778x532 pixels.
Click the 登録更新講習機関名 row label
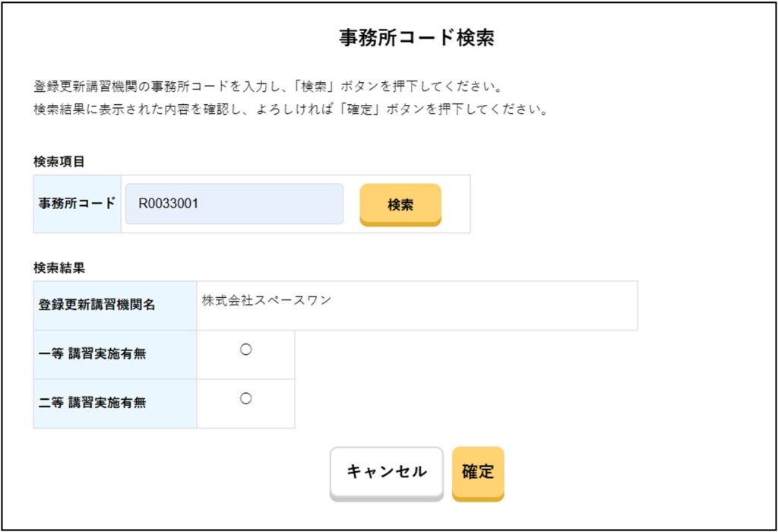(97, 305)
